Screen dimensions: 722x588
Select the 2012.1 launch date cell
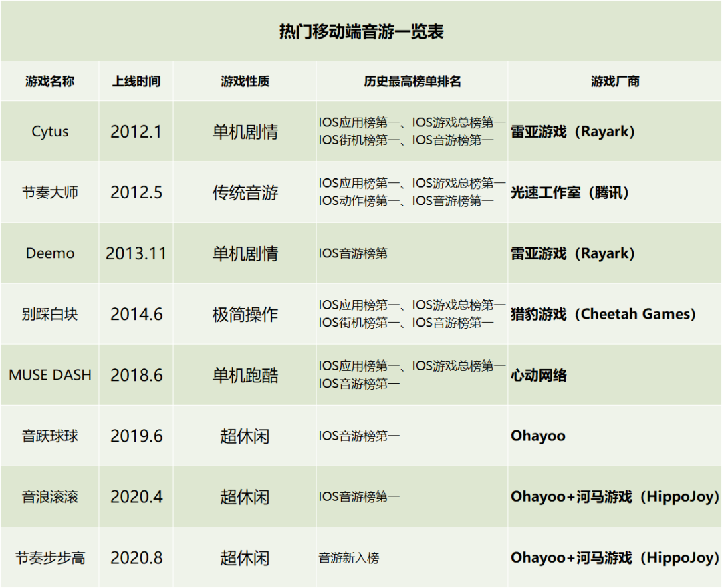pyautogui.click(x=136, y=132)
